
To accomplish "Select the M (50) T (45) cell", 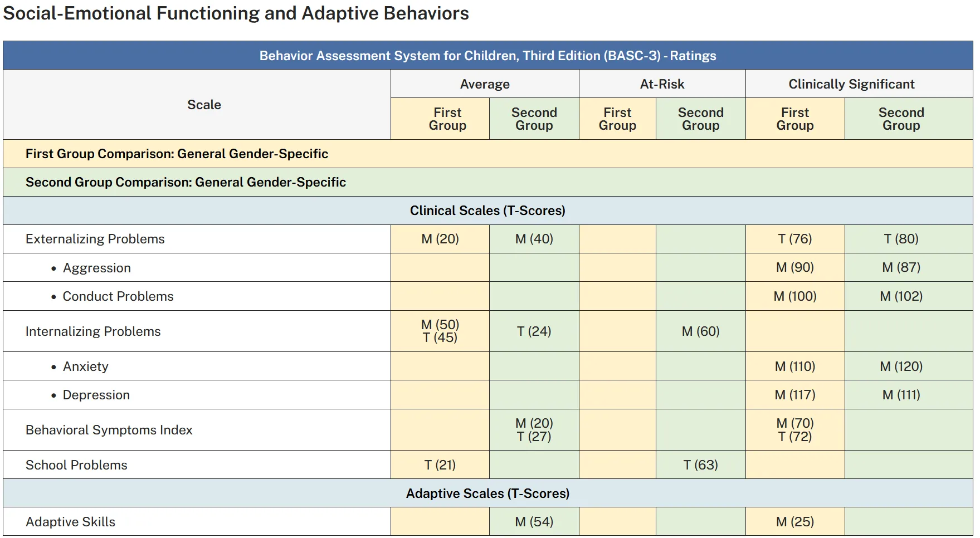I will (440, 331).
